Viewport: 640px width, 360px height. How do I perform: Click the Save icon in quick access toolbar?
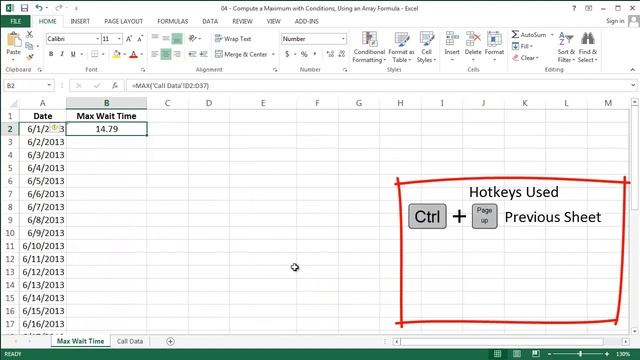(24, 8)
